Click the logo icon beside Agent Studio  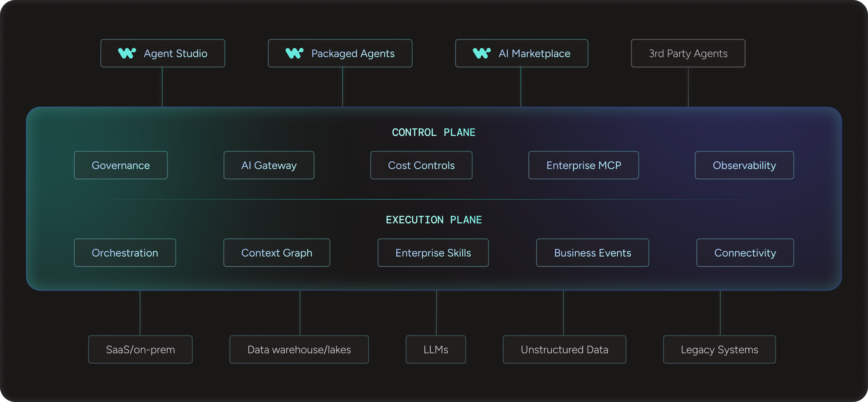pyautogui.click(x=127, y=53)
